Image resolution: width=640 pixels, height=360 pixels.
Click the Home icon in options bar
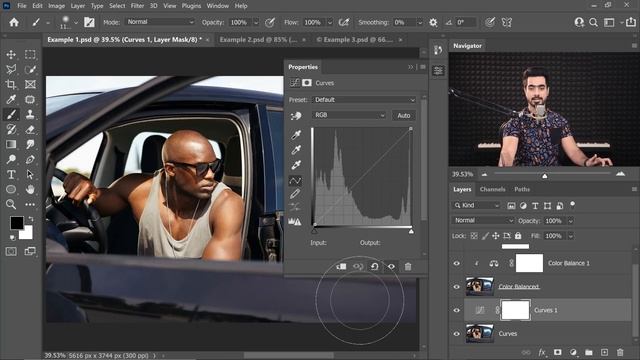pos(14,22)
